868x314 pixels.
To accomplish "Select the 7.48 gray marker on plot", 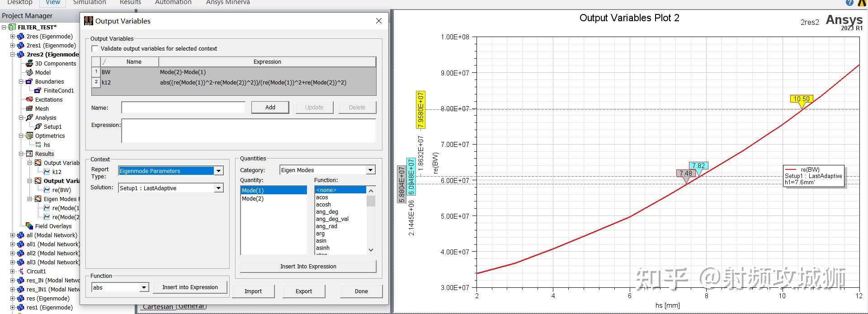I will click(x=686, y=173).
